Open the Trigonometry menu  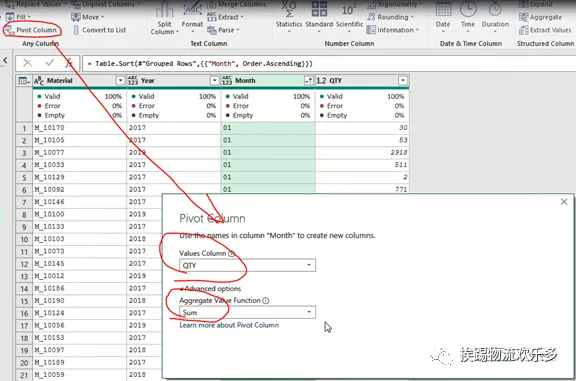click(395, 4)
